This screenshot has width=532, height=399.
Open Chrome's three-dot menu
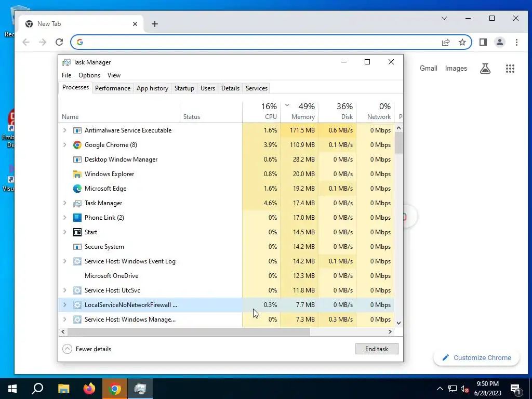click(516, 42)
